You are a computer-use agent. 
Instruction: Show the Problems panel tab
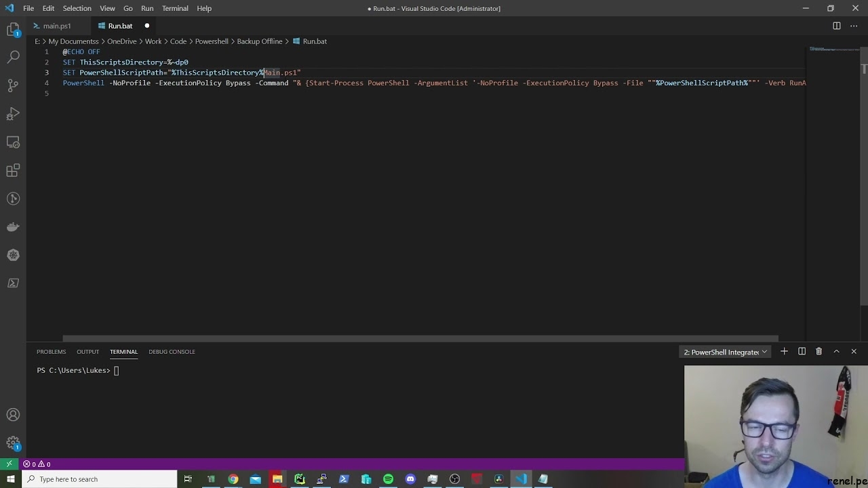coord(51,352)
